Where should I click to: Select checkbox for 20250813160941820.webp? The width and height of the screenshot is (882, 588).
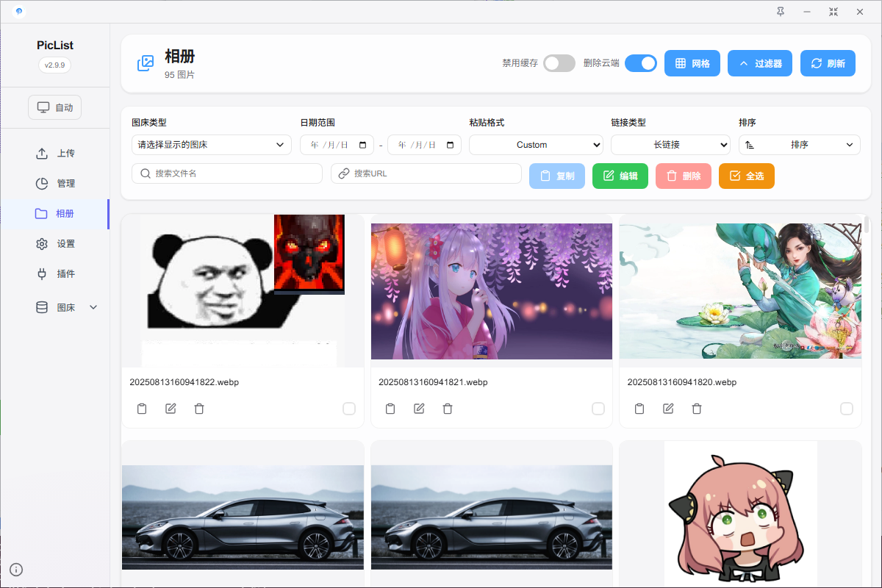pyautogui.click(x=847, y=409)
